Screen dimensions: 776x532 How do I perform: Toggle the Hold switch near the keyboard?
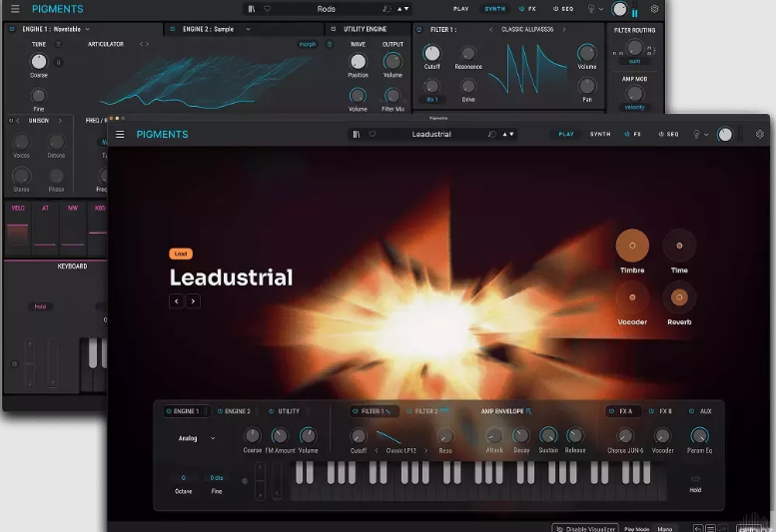[695, 479]
